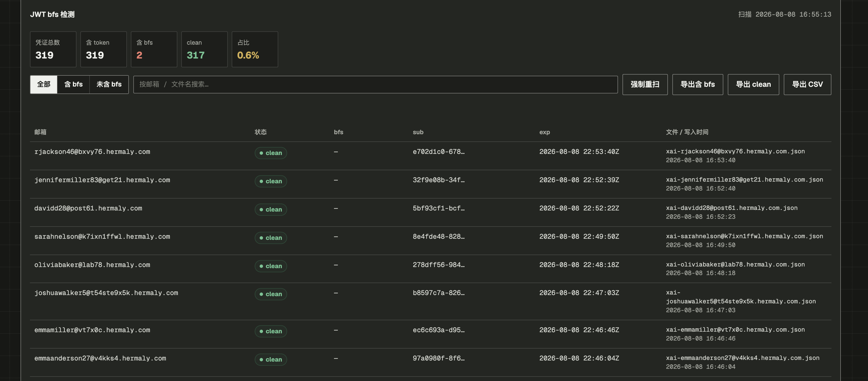Click the 含 token 319 stat card
Viewport: 868px width, 381px height.
tap(103, 49)
